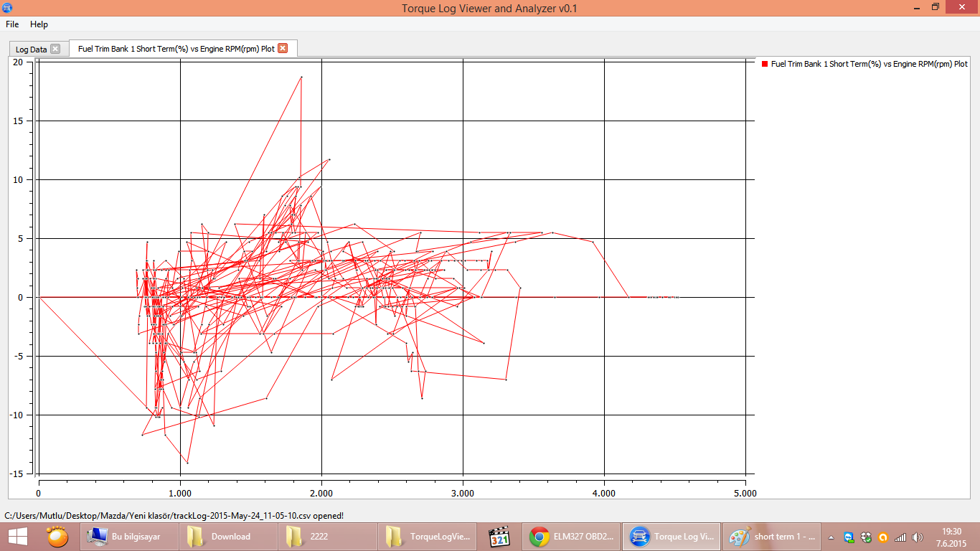Show hidden system tray icons arrow

(x=831, y=537)
